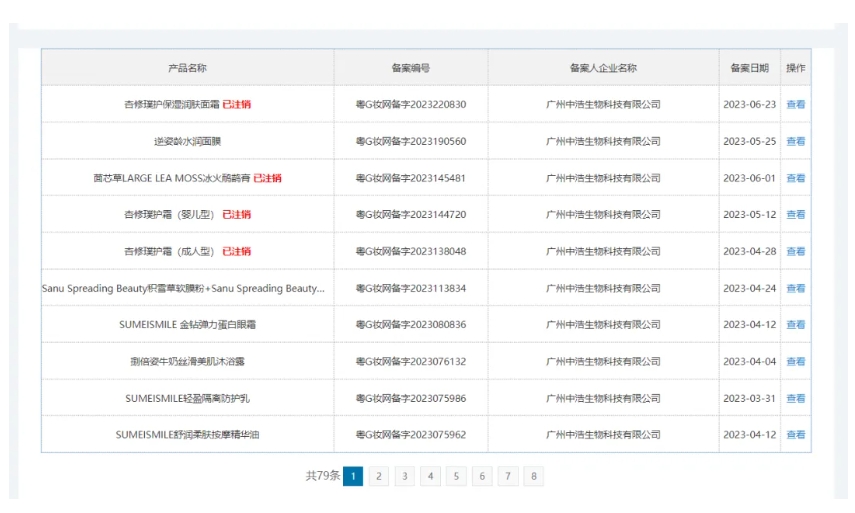Click 查看 link for 备案 2023220830
The height and width of the screenshot is (513, 855).
click(x=796, y=104)
